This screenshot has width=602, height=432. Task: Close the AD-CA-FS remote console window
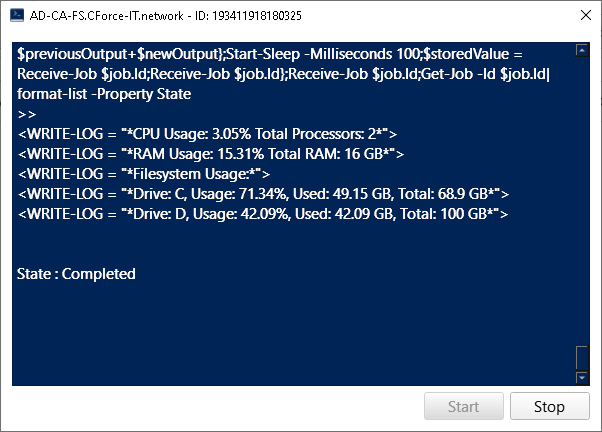[585, 15]
